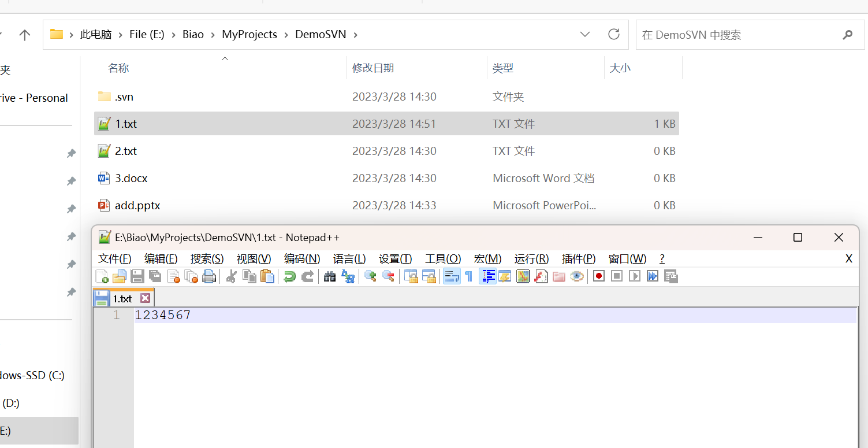Undo the last edit with the green arrow
Viewport: 868px width, 448px height.
(x=289, y=276)
